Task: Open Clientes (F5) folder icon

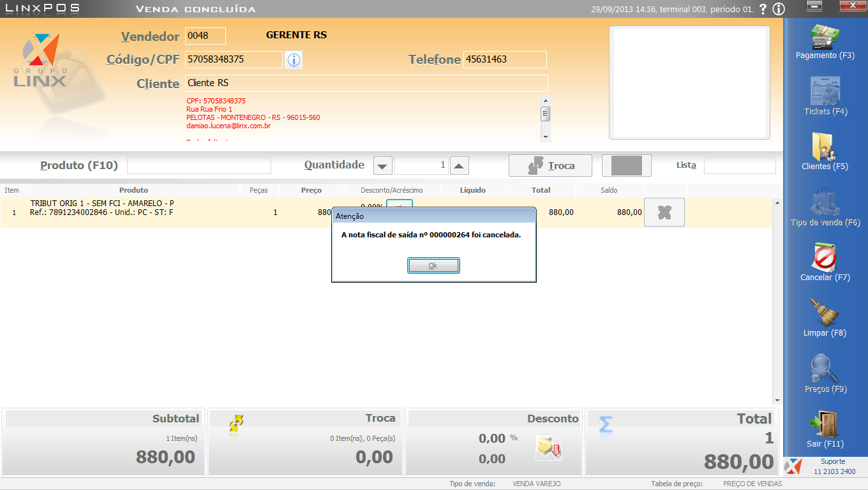Action: (x=825, y=147)
